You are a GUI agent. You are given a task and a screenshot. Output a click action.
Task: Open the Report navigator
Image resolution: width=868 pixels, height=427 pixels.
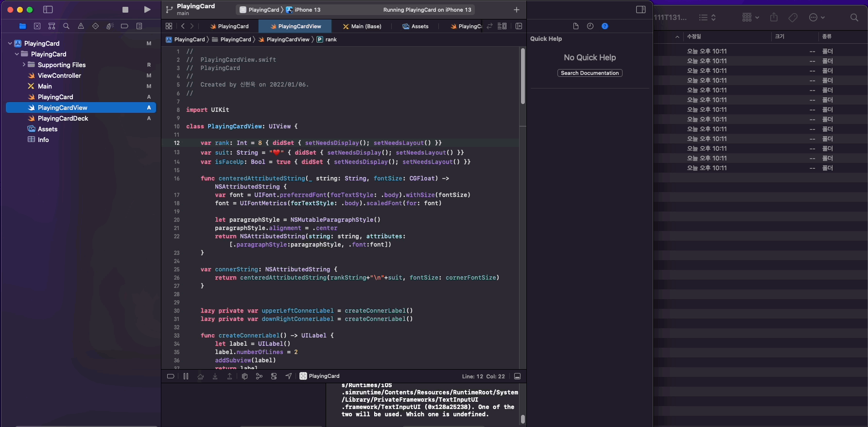(139, 26)
